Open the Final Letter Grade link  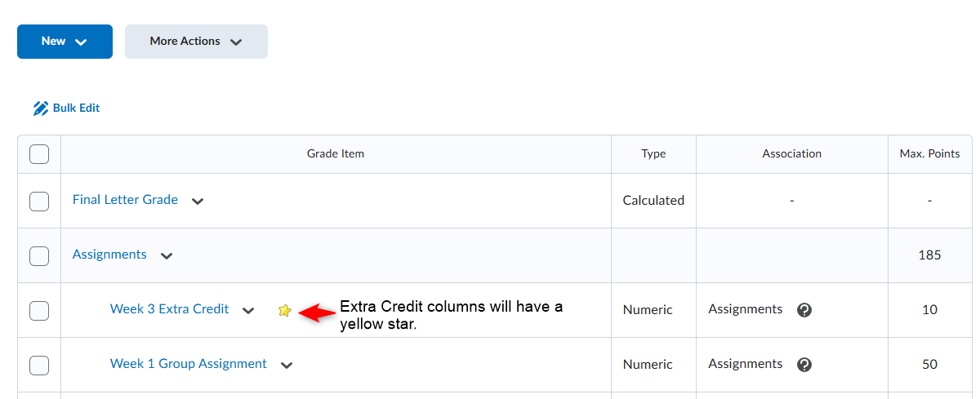[x=125, y=200]
